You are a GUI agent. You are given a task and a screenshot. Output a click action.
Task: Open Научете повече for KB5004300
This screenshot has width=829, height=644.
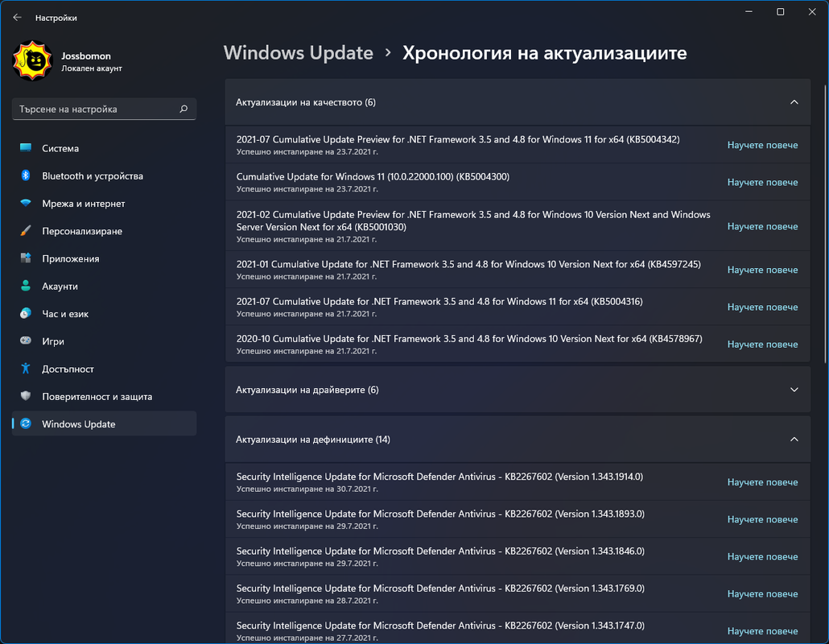[762, 182]
